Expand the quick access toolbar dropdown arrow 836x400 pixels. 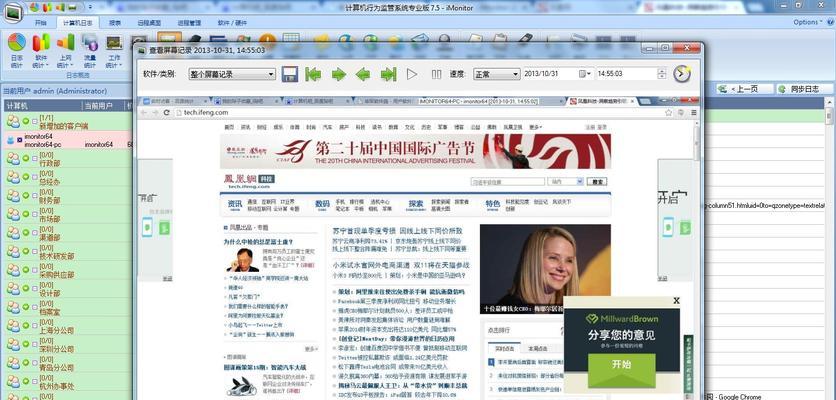click(90, 7)
